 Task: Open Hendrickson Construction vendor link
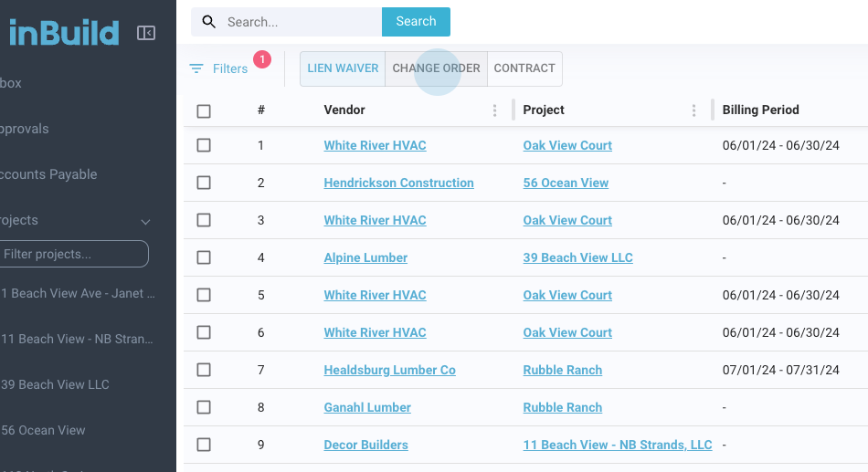pos(398,183)
